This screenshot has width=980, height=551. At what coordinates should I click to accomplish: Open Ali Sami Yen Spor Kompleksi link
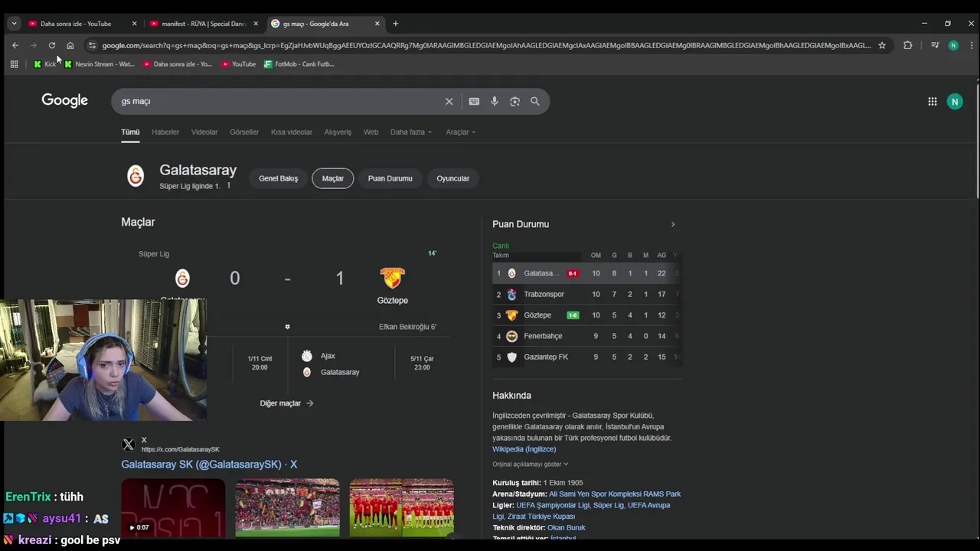tap(615, 494)
